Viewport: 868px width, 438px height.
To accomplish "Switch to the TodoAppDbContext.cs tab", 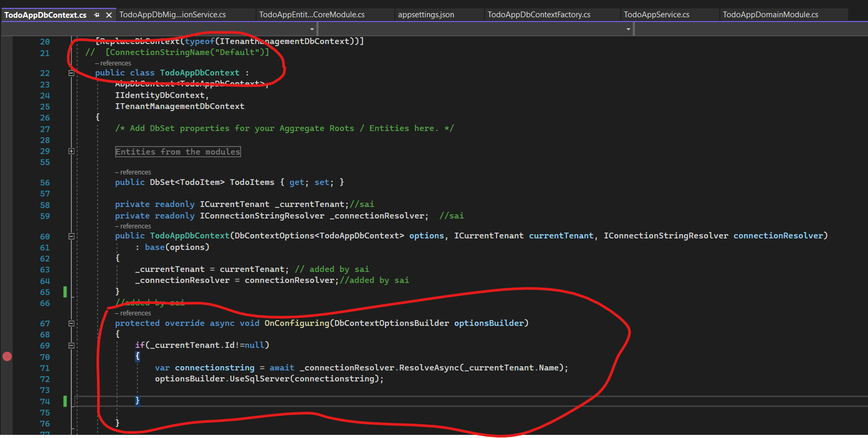I will click(x=46, y=15).
